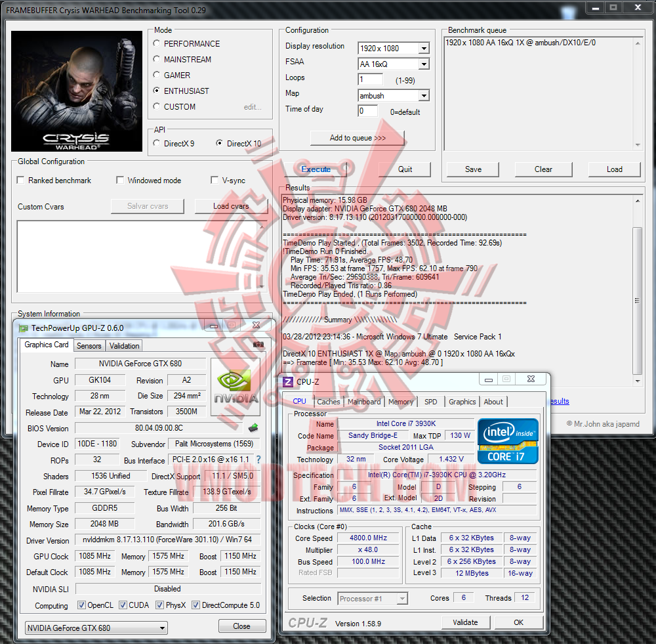The width and height of the screenshot is (656, 644).
Task: Click the GPU-Z title bar chip icon
Action: [24, 328]
